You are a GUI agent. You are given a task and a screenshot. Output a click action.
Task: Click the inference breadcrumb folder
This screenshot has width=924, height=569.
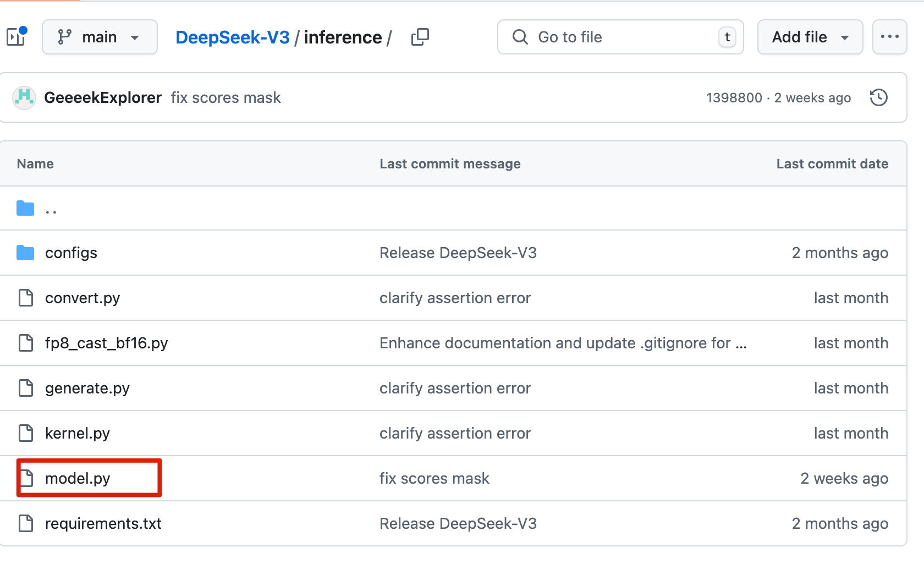click(343, 37)
